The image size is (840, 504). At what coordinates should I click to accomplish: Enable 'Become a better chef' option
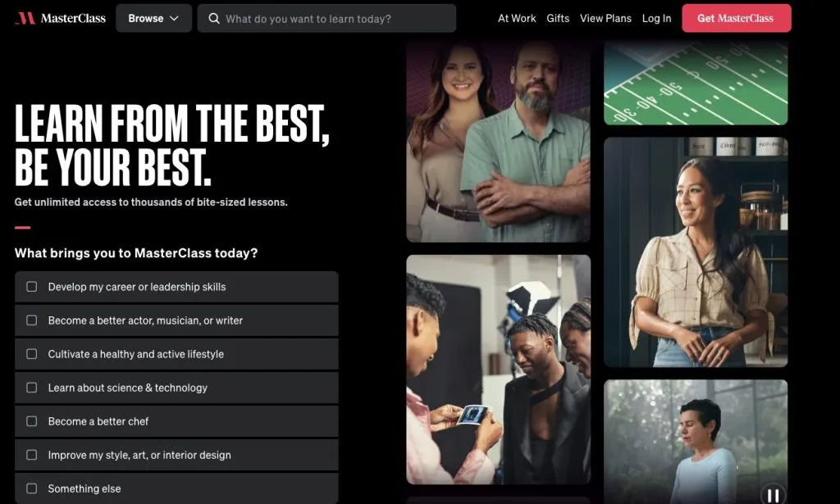click(32, 421)
